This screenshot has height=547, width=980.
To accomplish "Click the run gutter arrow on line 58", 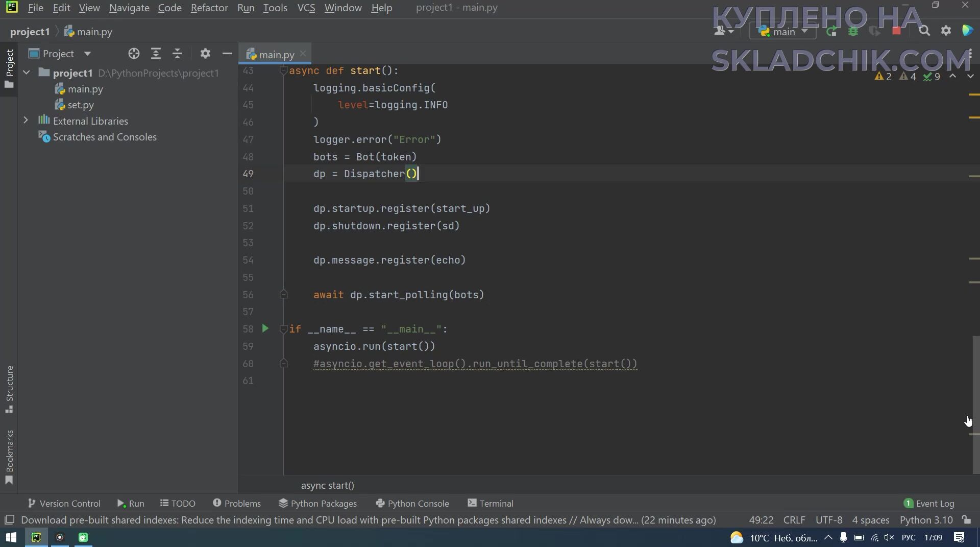I will click(x=265, y=328).
